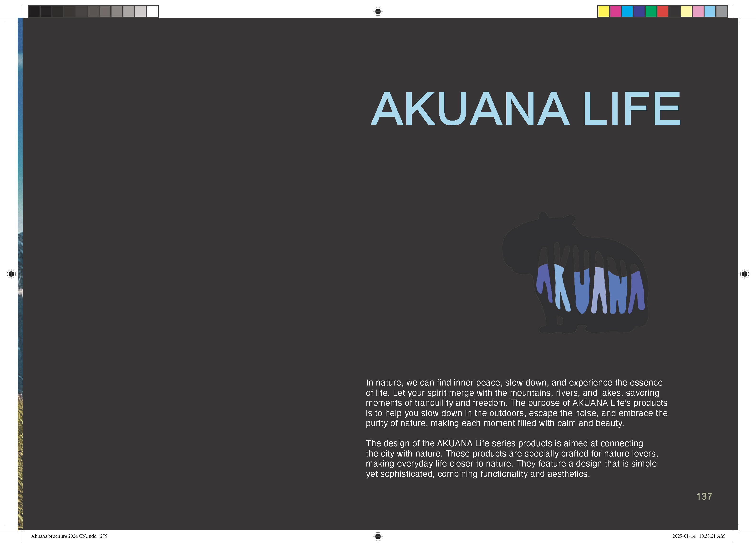Click the left edge registration mark
This screenshot has height=548, width=756.
click(x=11, y=274)
